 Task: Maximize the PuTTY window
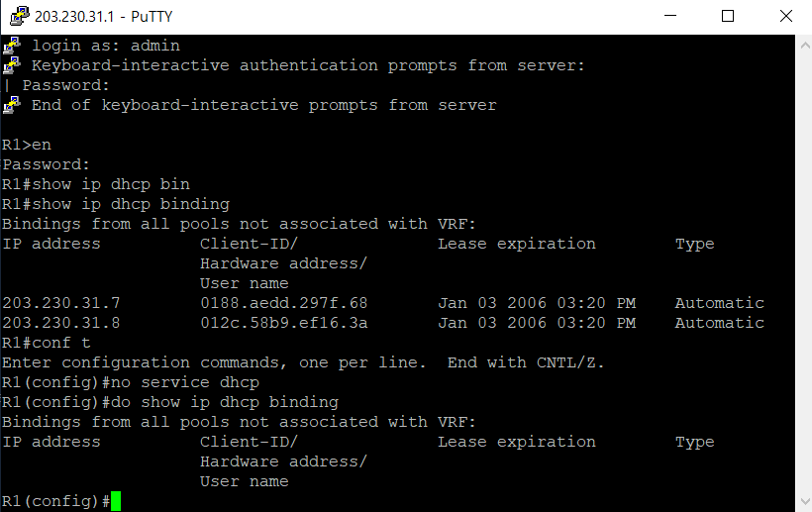click(x=728, y=16)
